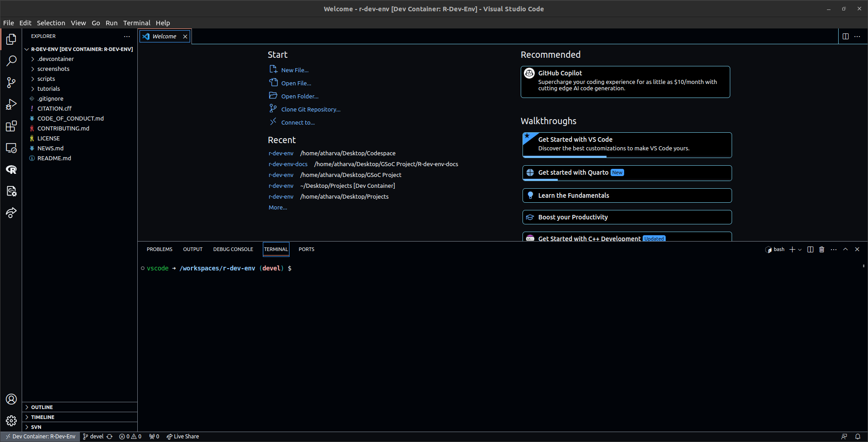This screenshot has height=442, width=868.
Task: Expand the tutorials folder
Action: click(79, 89)
